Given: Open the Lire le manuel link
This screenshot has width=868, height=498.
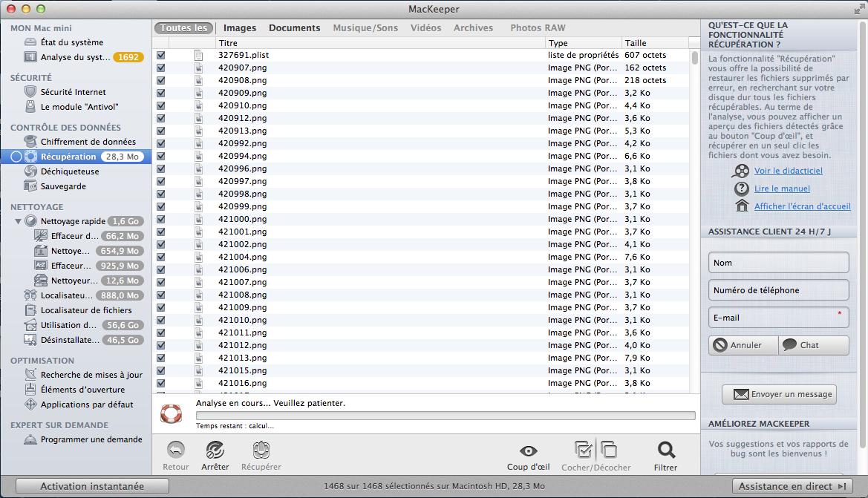Looking at the screenshot, I should click(x=782, y=189).
